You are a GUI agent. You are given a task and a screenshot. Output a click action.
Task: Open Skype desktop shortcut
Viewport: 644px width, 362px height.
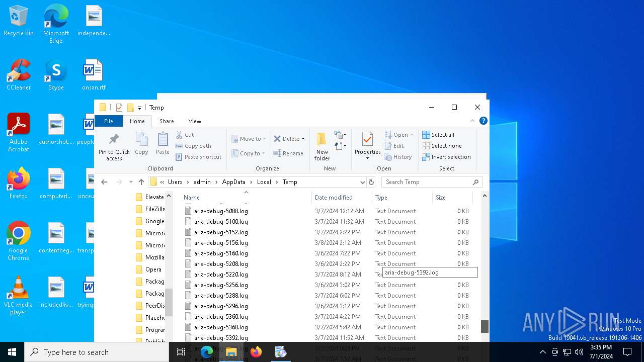pos(56,75)
